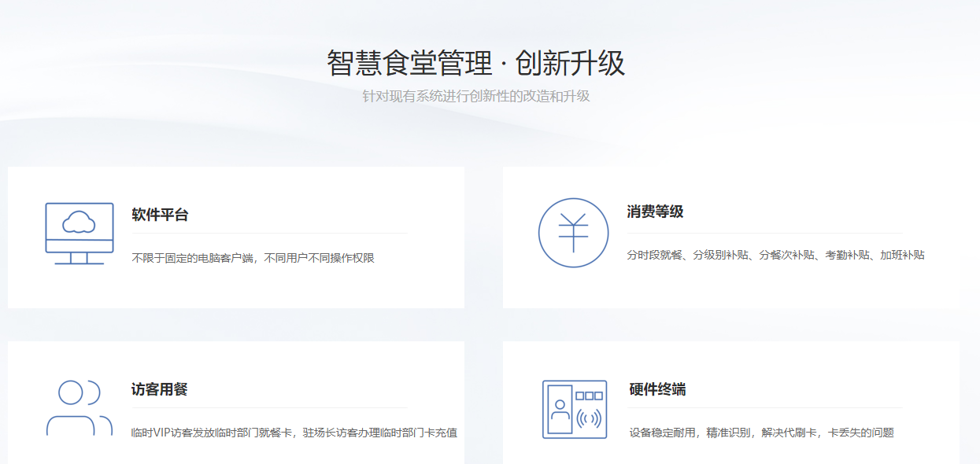Select the 软件平台 heading
This screenshot has width=980, height=464.
pyautogui.click(x=160, y=215)
